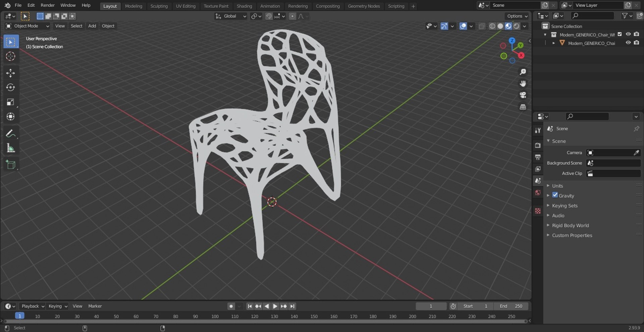
Task: Open viewport Add menu
Action: (x=92, y=26)
